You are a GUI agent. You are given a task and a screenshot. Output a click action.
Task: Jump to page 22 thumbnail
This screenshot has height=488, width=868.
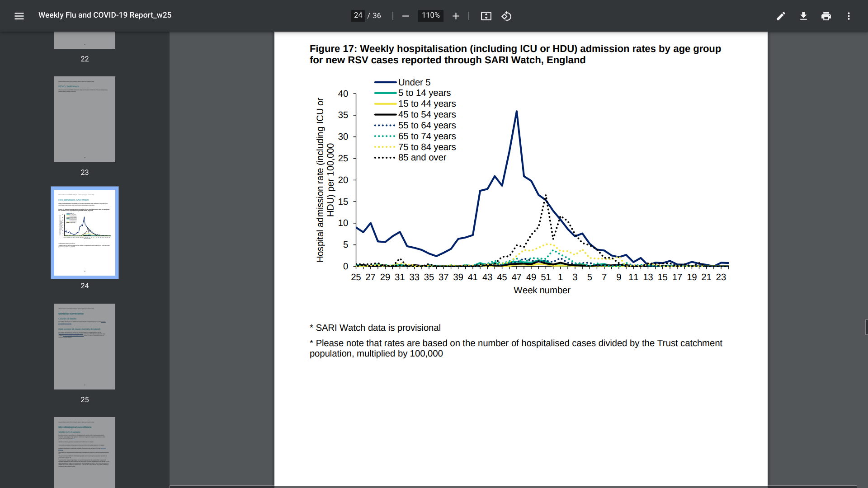pyautogui.click(x=85, y=41)
